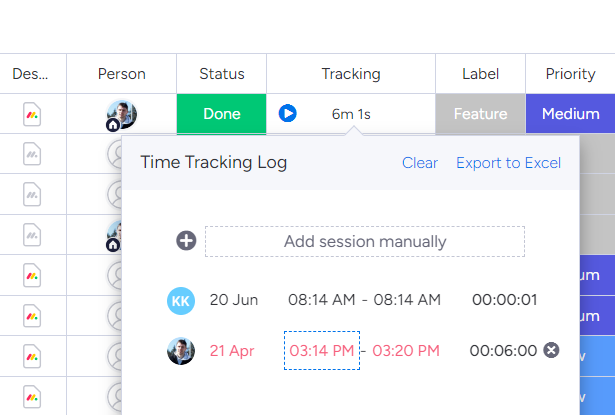The image size is (615, 415).
Task: Open the description icon next to Done row
Action: tap(32, 114)
